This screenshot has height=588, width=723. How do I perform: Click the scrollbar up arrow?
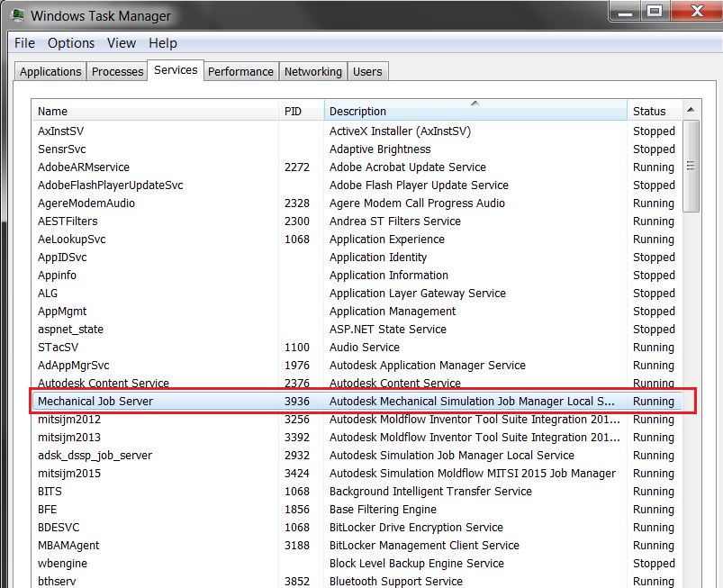pyautogui.click(x=691, y=108)
